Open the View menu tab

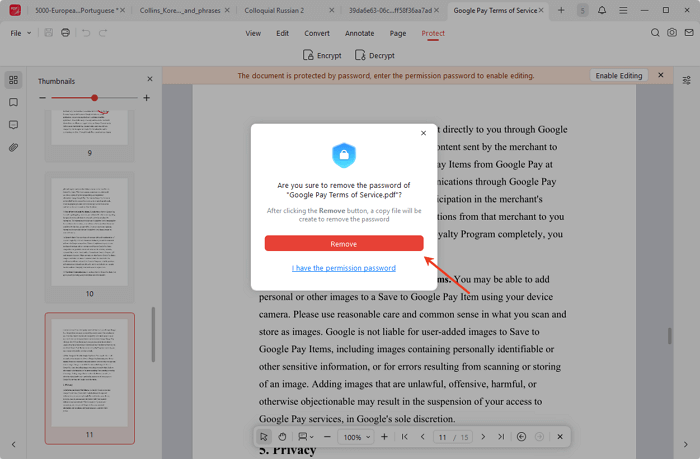(x=253, y=33)
